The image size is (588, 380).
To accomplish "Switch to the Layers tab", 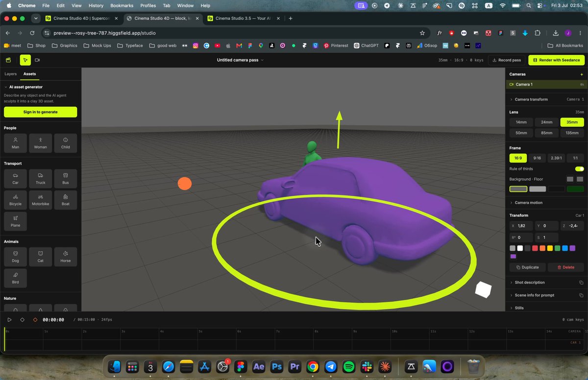I will pyautogui.click(x=10, y=74).
